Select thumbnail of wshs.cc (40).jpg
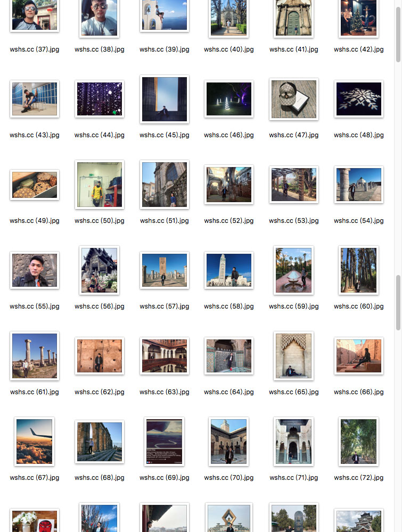The width and height of the screenshot is (402, 532). tap(229, 19)
